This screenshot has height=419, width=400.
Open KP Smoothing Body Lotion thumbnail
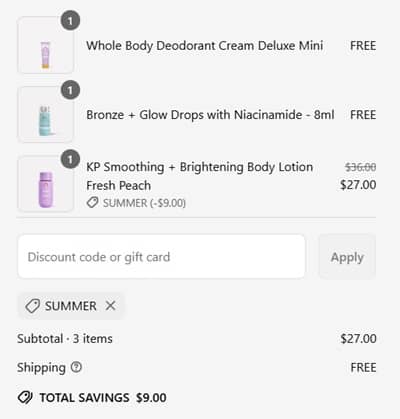coord(45,184)
